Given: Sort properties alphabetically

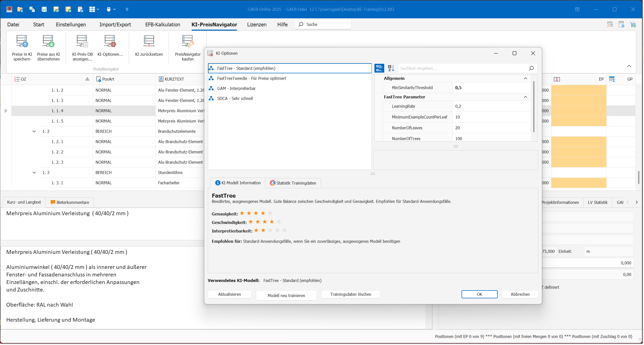Looking at the screenshot, I should tap(391, 68).
